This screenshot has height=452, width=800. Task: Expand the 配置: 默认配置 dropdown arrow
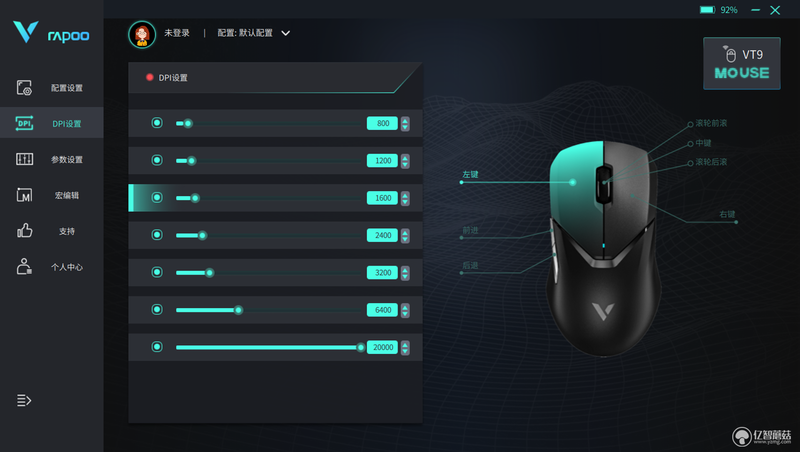pos(286,33)
